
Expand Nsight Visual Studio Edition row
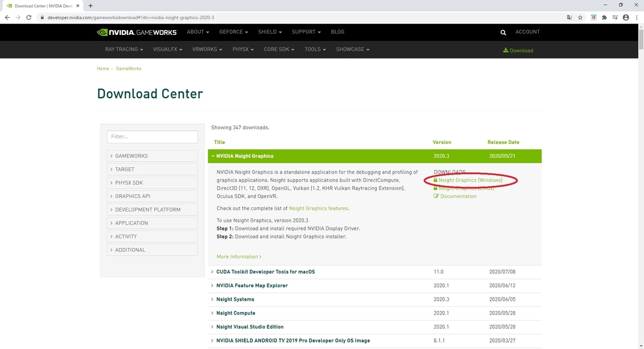click(x=375, y=326)
